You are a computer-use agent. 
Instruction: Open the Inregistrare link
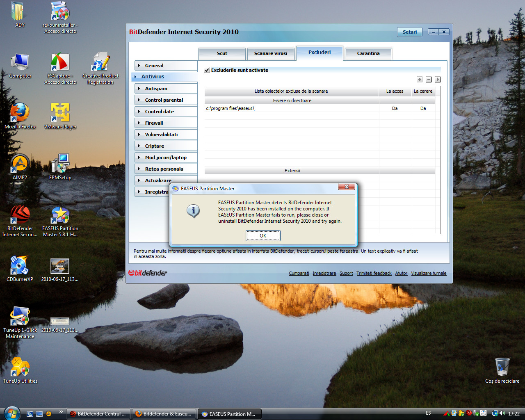(324, 273)
